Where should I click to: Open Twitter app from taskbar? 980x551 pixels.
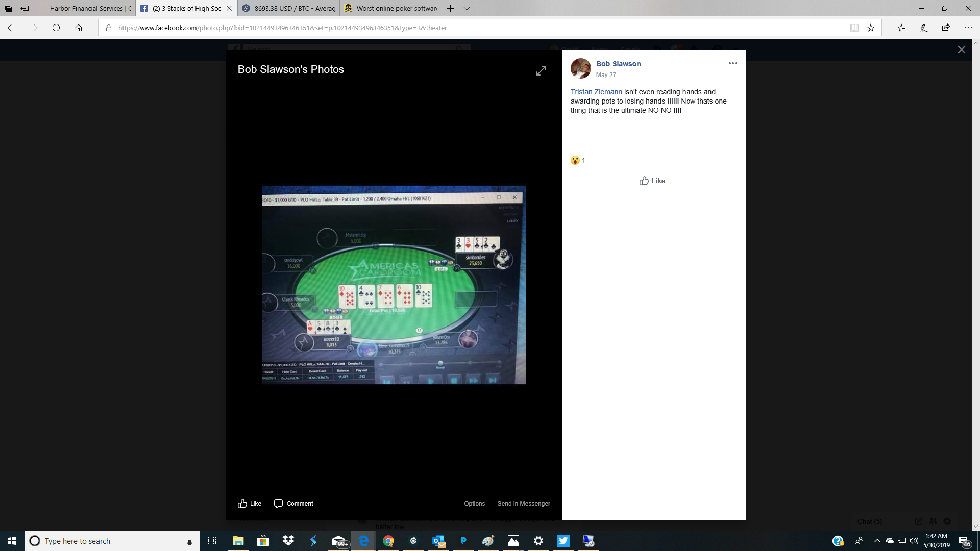(563, 541)
